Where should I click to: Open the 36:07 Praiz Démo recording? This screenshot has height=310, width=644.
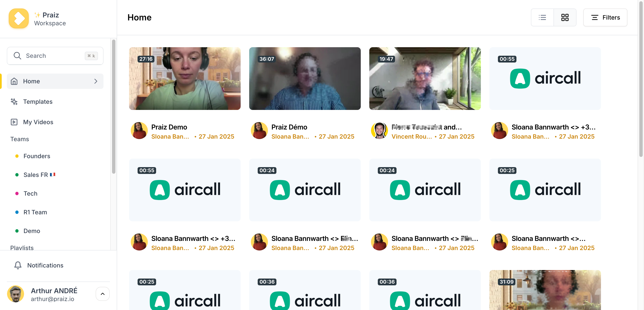305,78
